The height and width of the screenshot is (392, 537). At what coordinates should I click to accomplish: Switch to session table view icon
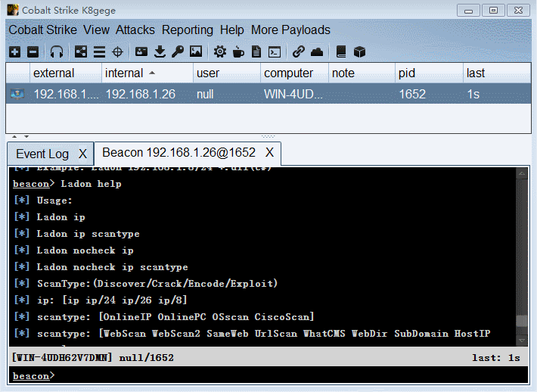(x=99, y=52)
